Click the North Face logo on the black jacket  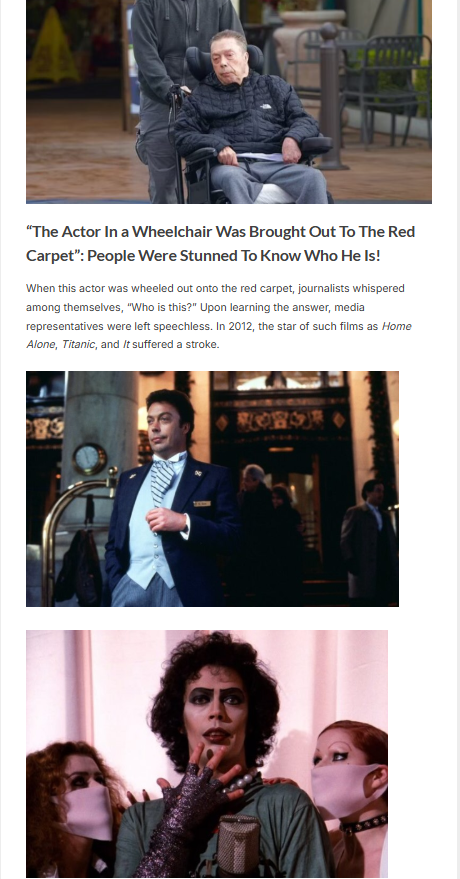[x=265, y=105]
